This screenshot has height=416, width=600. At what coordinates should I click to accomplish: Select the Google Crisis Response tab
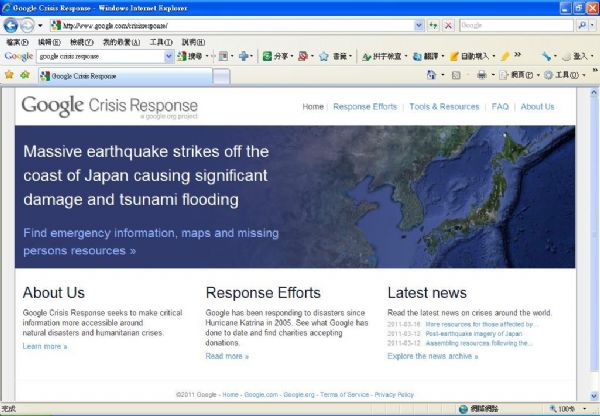(126, 76)
